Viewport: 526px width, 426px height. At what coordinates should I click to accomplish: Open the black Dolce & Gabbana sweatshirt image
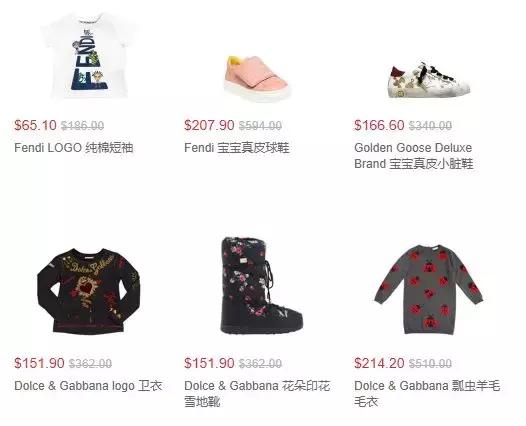tap(89, 291)
